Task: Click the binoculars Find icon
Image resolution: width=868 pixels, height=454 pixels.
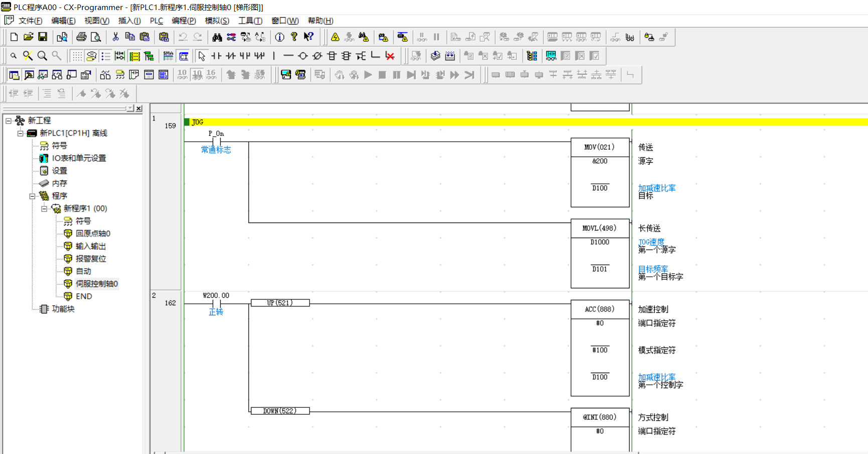Action: [217, 37]
